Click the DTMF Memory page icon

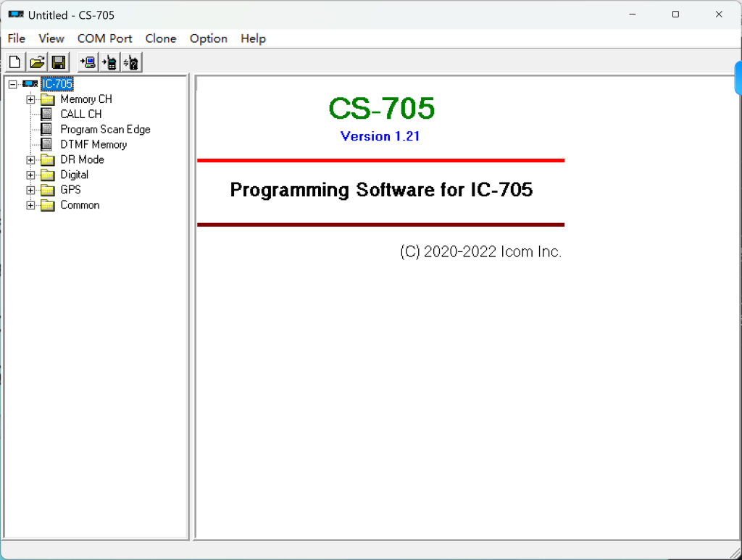[46, 144]
